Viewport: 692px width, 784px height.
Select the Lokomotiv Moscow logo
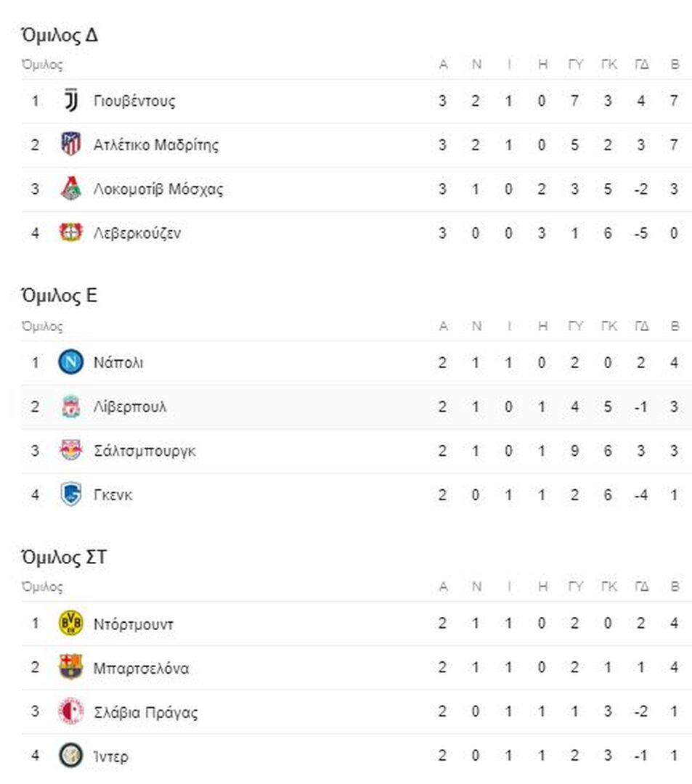coord(70,189)
